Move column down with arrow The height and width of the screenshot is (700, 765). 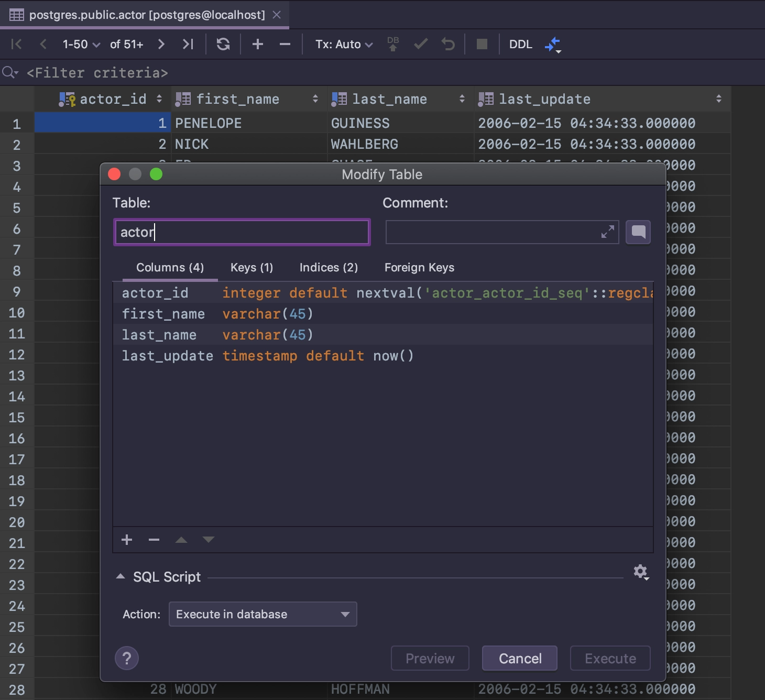[209, 540]
